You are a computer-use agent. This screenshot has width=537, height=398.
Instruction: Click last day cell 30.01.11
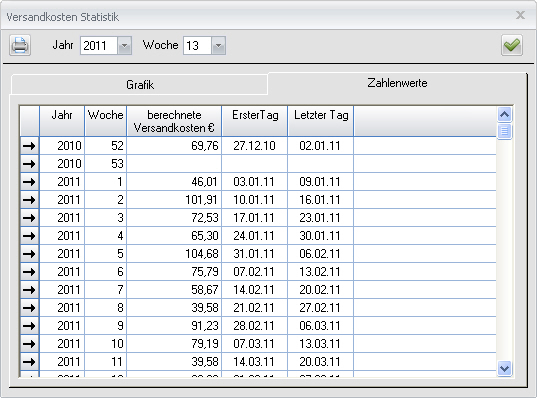tap(321, 236)
